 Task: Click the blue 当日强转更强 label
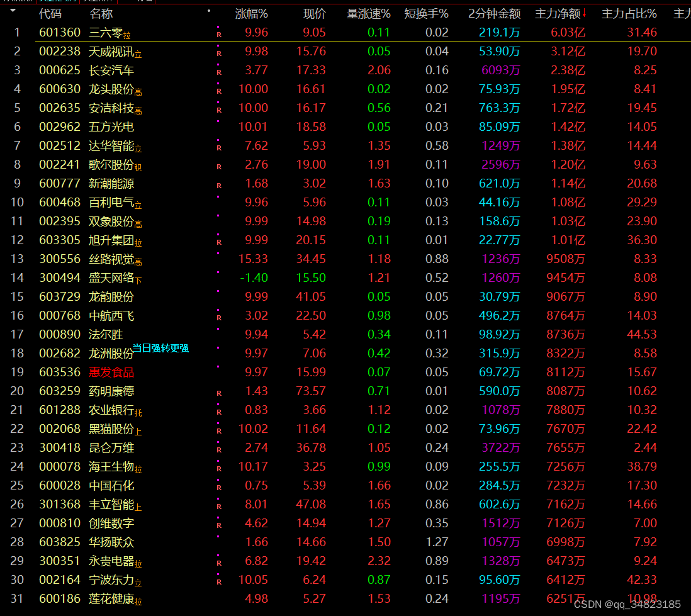point(161,348)
